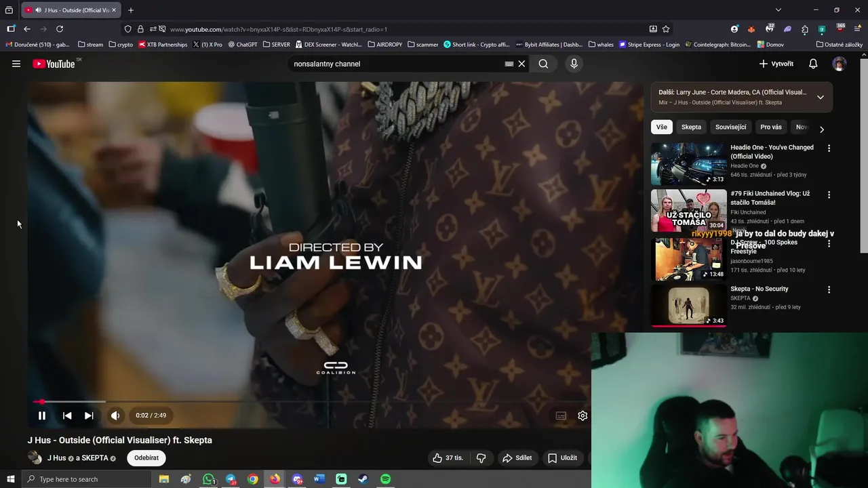868x488 pixels.
Task: Show more filter chips with right arrow
Action: [821, 129]
